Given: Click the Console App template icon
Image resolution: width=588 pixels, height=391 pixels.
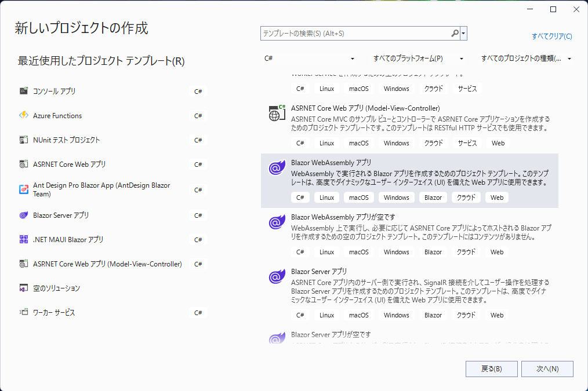Looking at the screenshot, I should pyautogui.click(x=24, y=91).
